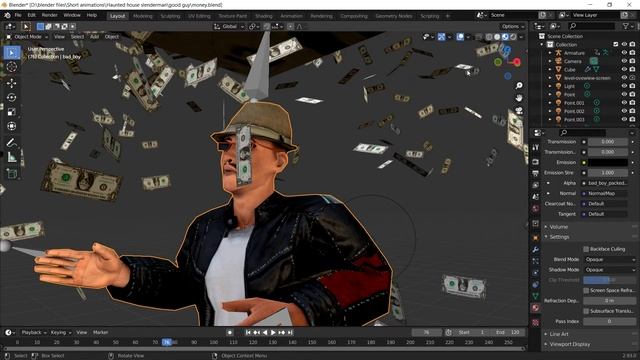The image size is (640, 360).
Task: Select the Cursor tool in the viewport toolbar
Action: coord(11,67)
